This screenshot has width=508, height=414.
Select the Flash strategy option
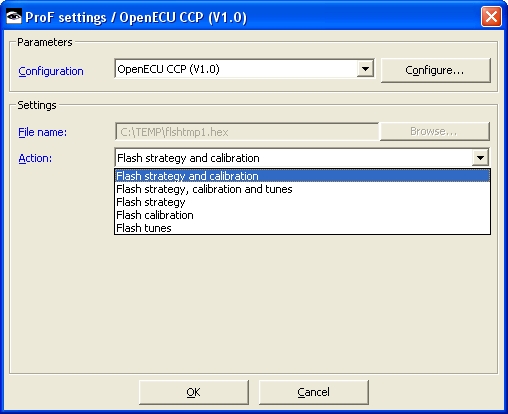click(302, 202)
